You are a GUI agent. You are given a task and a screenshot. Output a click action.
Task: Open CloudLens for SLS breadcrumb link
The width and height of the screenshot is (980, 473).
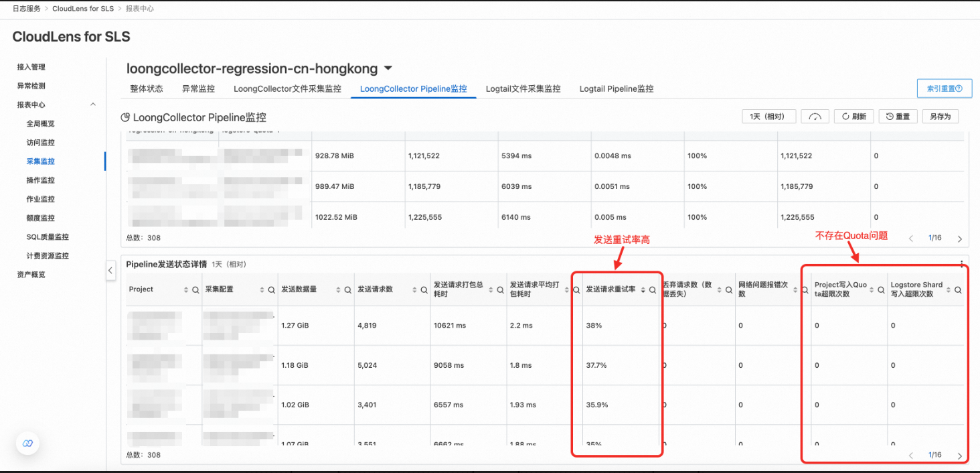(83, 9)
